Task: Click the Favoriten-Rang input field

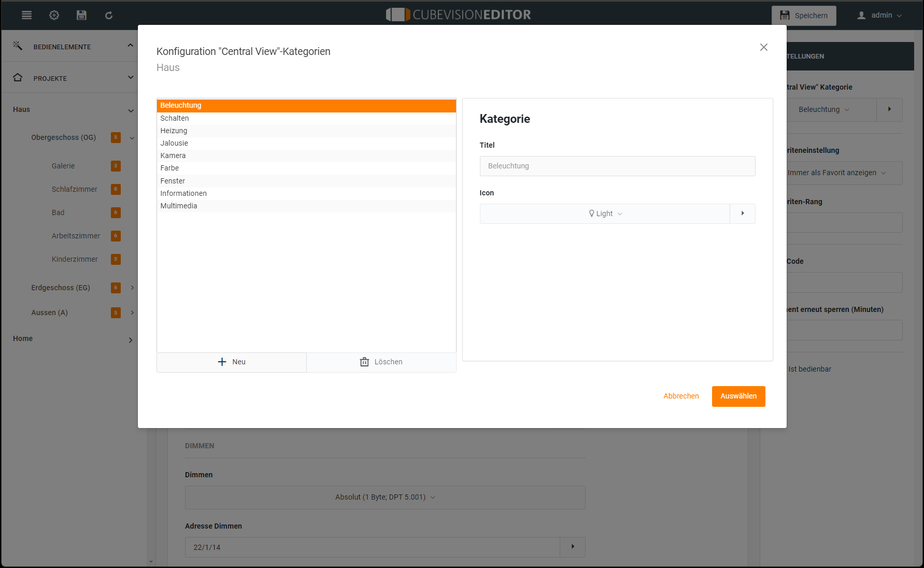Action: tap(844, 222)
